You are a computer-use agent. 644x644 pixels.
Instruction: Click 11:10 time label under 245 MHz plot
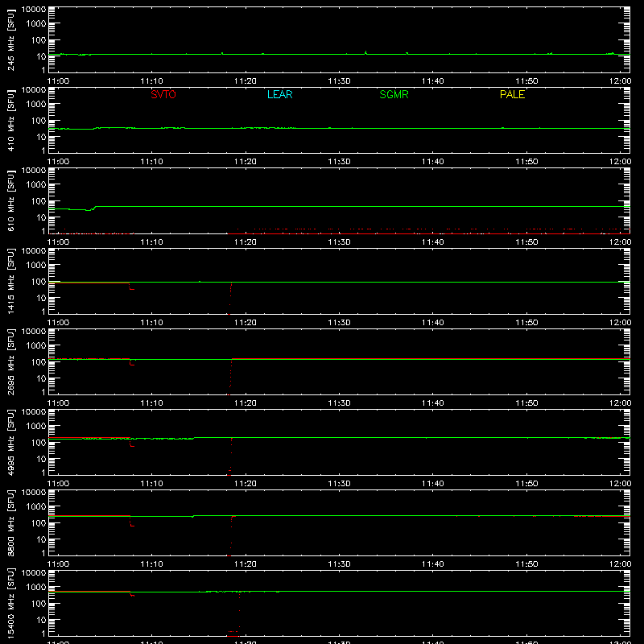151,81
